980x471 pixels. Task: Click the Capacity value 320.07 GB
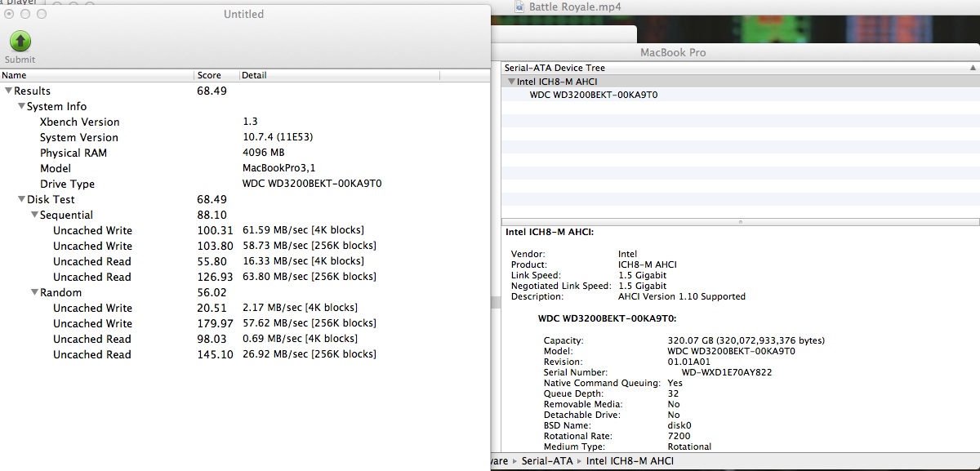[x=746, y=340]
